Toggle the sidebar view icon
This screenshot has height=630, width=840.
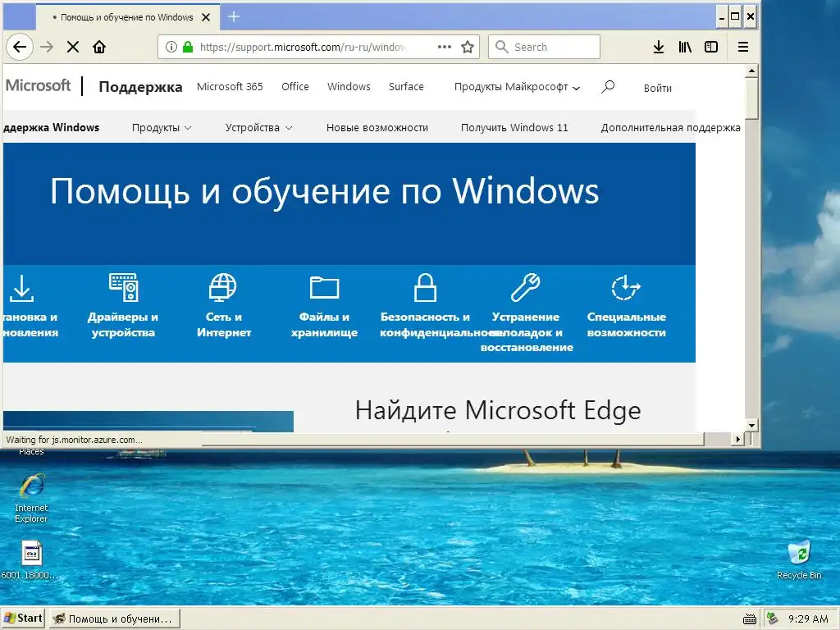711,47
